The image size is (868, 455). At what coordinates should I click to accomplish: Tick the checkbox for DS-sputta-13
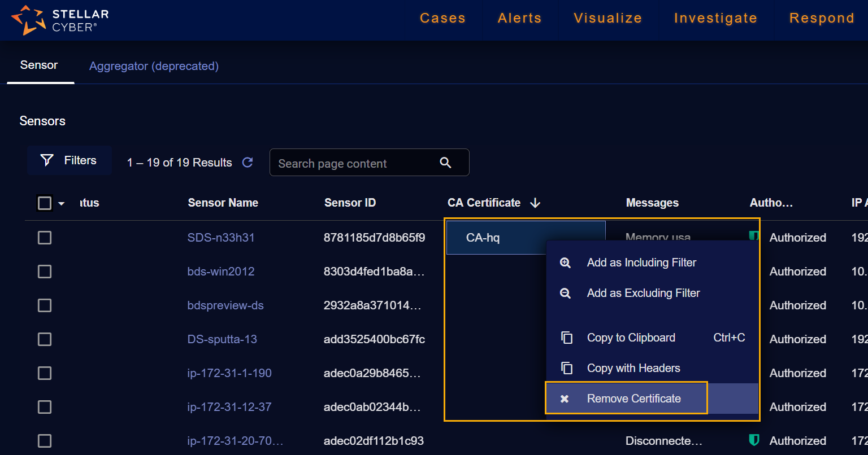[x=45, y=339]
